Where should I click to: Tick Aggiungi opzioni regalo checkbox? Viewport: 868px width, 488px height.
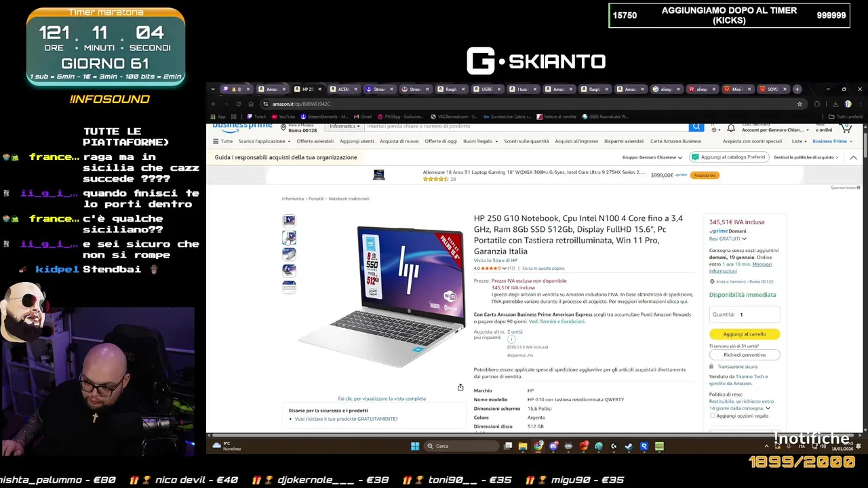[712, 415]
